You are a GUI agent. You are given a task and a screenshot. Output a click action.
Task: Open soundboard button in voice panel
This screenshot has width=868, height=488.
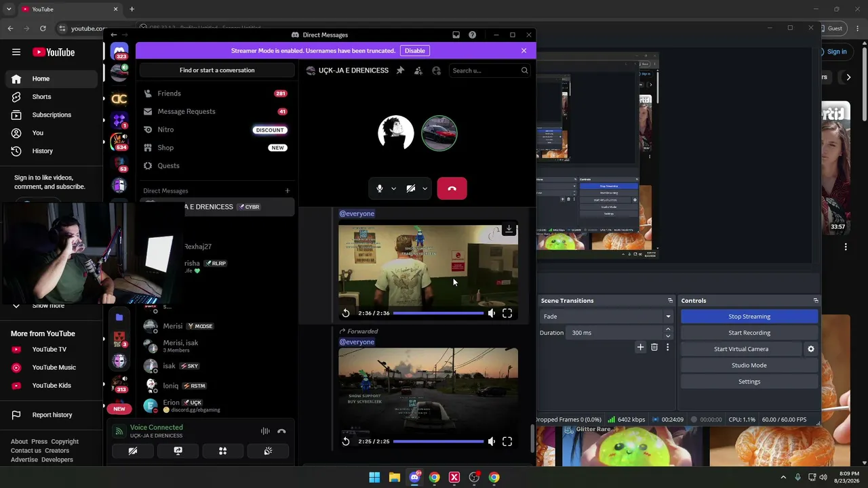pos(268,451)
